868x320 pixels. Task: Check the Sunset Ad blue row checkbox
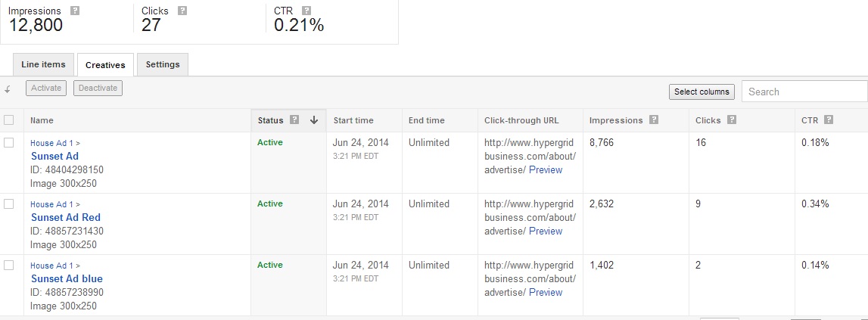[x=9, y=266]
